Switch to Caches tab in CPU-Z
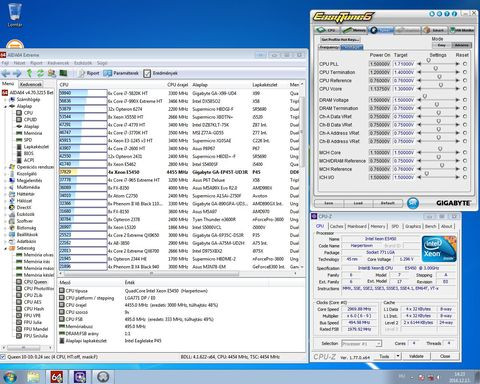 pyautogui.click(x=336, y=226)
